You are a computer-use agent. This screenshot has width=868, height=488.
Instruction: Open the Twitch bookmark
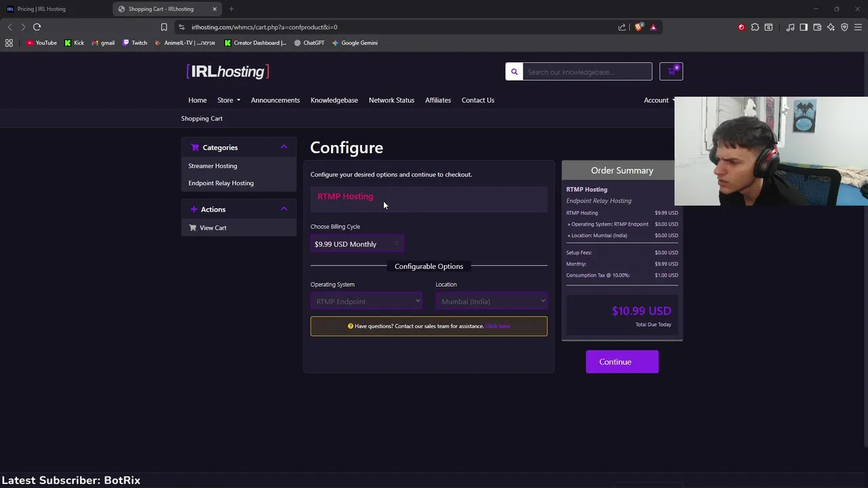134,43
